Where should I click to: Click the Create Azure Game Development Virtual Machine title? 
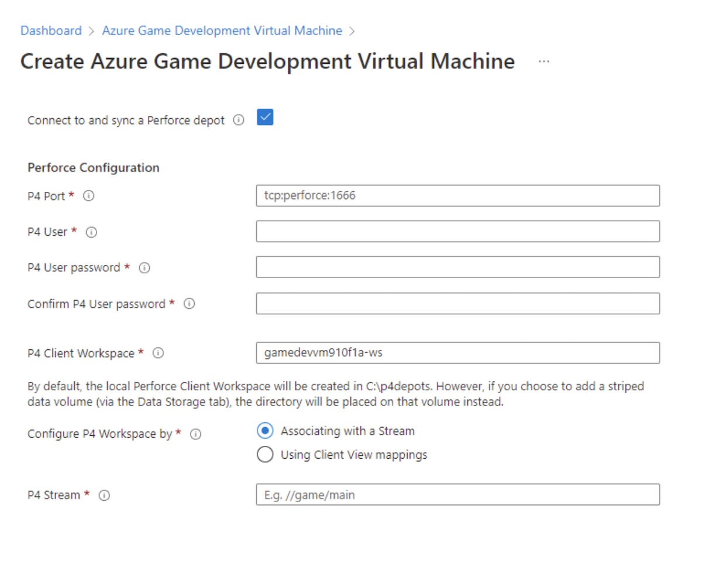click(267, 61)
